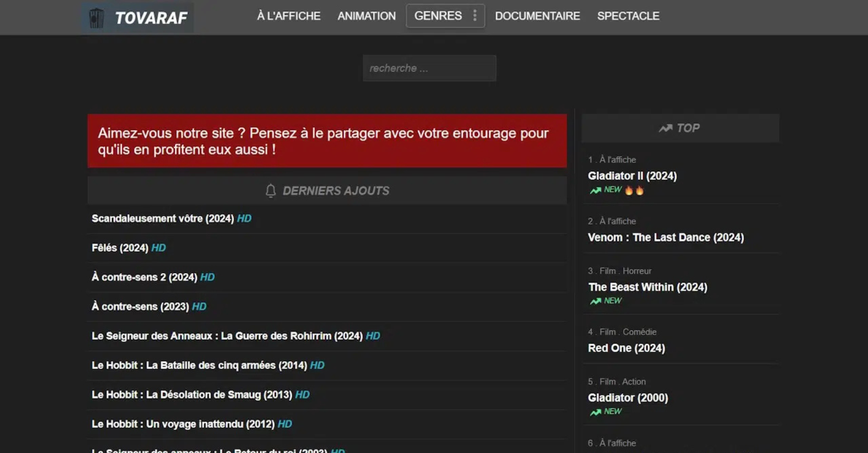Click the Tovaraf popcorn logo icon
The width and height of the screenshot is (868, 453).
pos(96,18)
